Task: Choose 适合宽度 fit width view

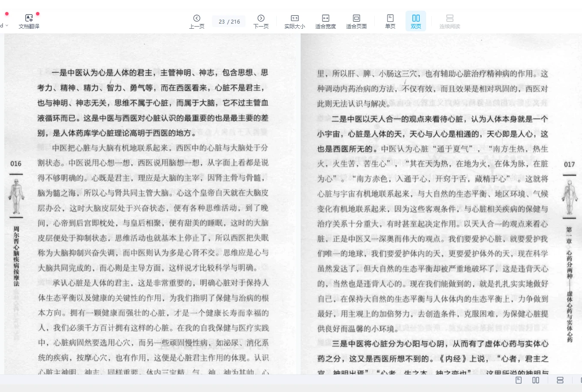Action: [x=325, y=21]
